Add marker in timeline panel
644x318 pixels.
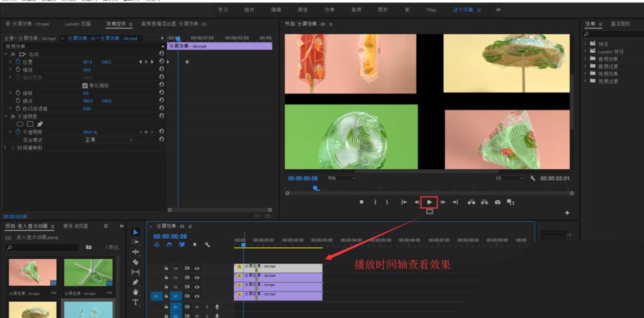[194, 245]
